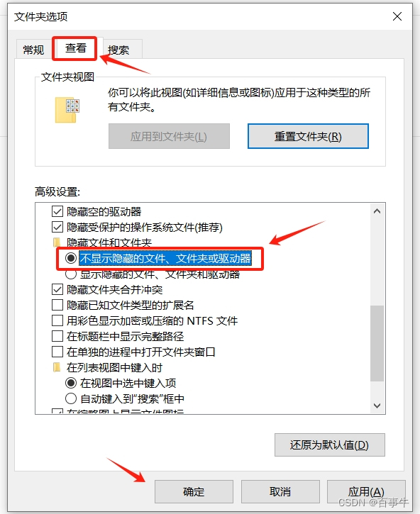Click the advanced settings scrollbar thumb

tap(377, 343)
